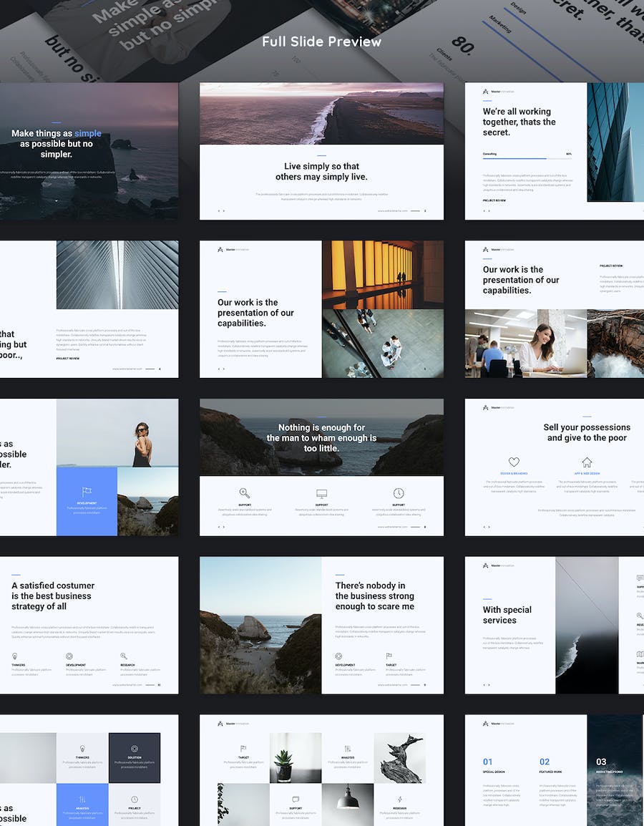Click the flag icon in the blue Development tile
The image size is (644, 826).
(87, 492)
